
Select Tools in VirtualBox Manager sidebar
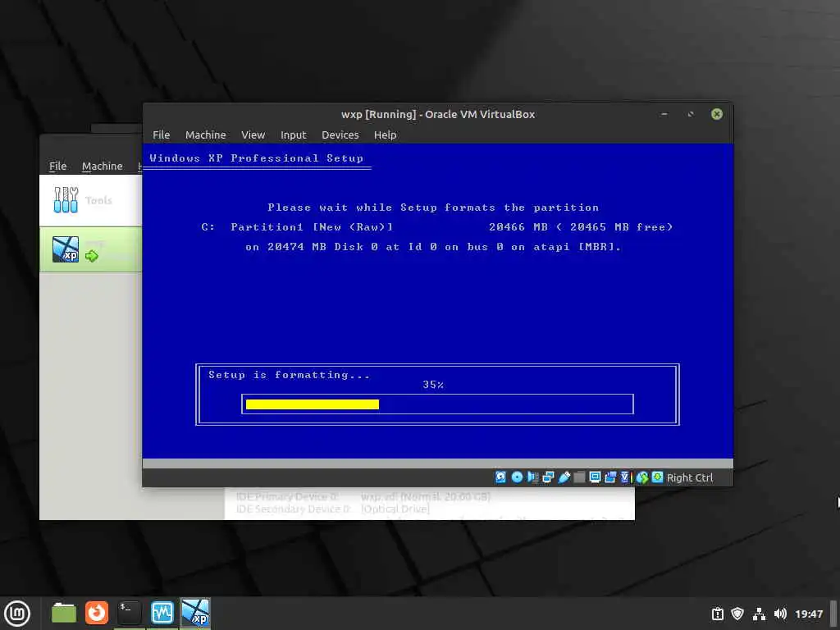coord(90,200)
